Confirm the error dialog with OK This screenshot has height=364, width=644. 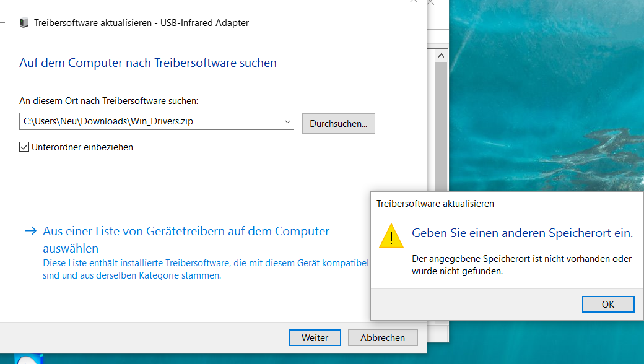tap(608, 304)
